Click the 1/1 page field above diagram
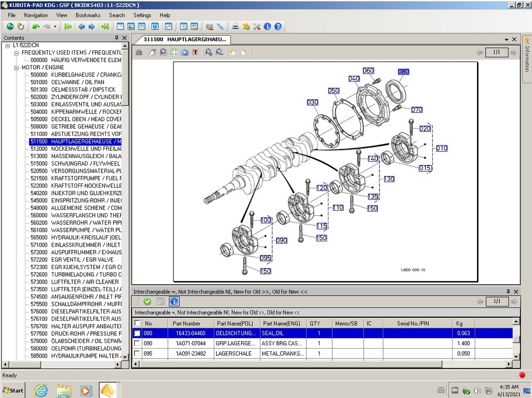The image size is (532, 398). tap(496, 52)
